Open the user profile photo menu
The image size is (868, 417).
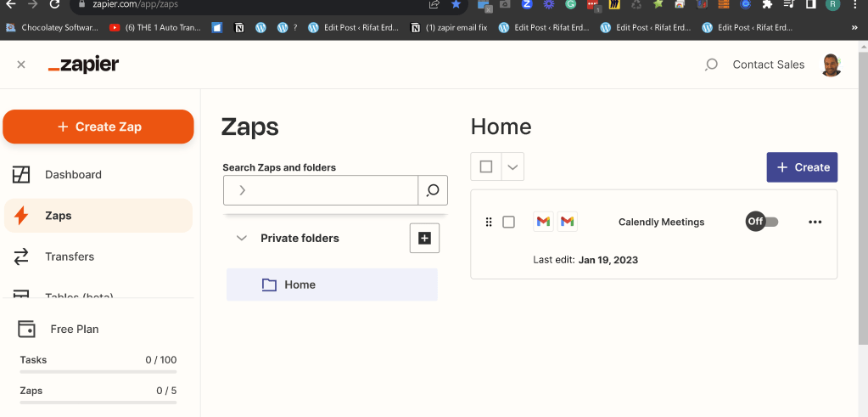click(x=831, y=65)
